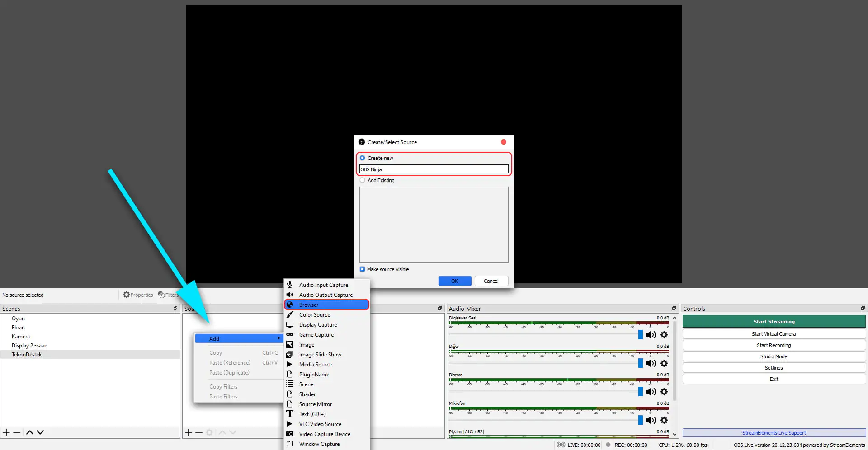Undock the Controls panel with its float icon

click(863, 308)
